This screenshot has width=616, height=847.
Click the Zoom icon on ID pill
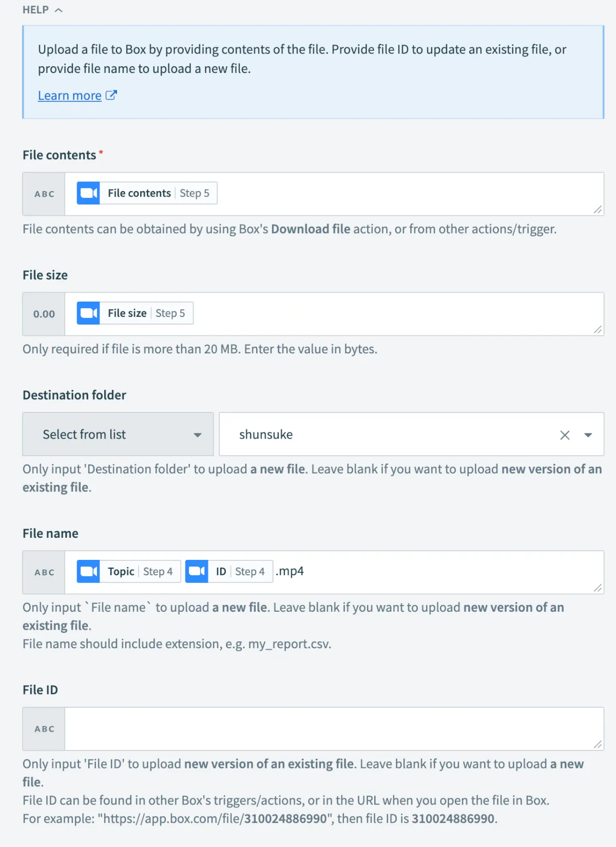(x=197, y=571)
